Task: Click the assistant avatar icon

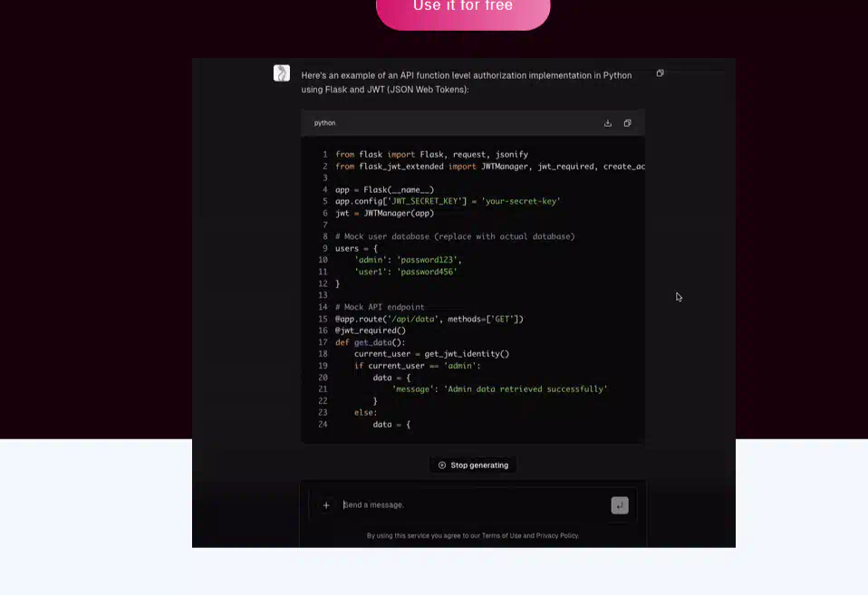Action: point(282,73)
